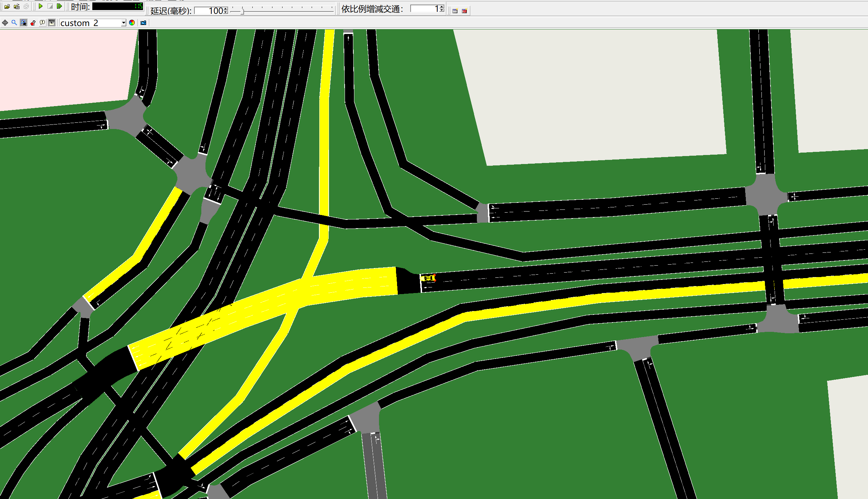Toggle the exclamation speech bubble icon

click(42, 23)
